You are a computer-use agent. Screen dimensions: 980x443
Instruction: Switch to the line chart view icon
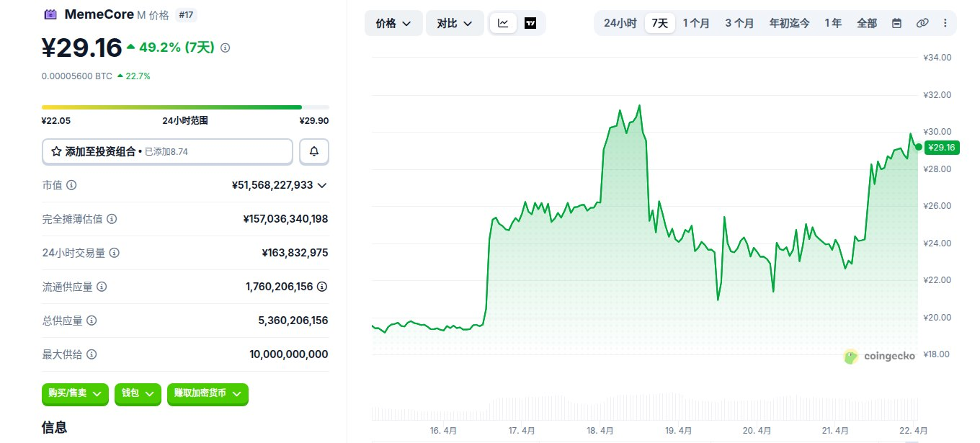(x=503, y=23)
